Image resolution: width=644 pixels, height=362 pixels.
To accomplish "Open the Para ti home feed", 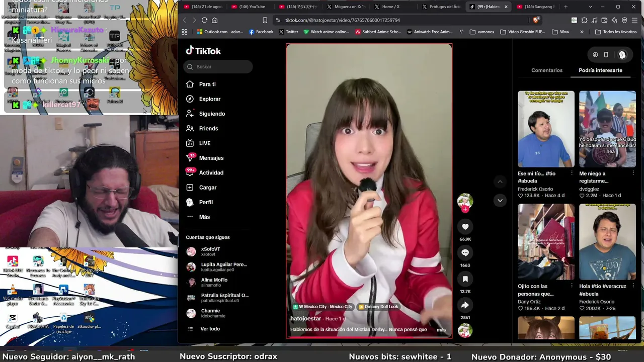I will (201, 84).
